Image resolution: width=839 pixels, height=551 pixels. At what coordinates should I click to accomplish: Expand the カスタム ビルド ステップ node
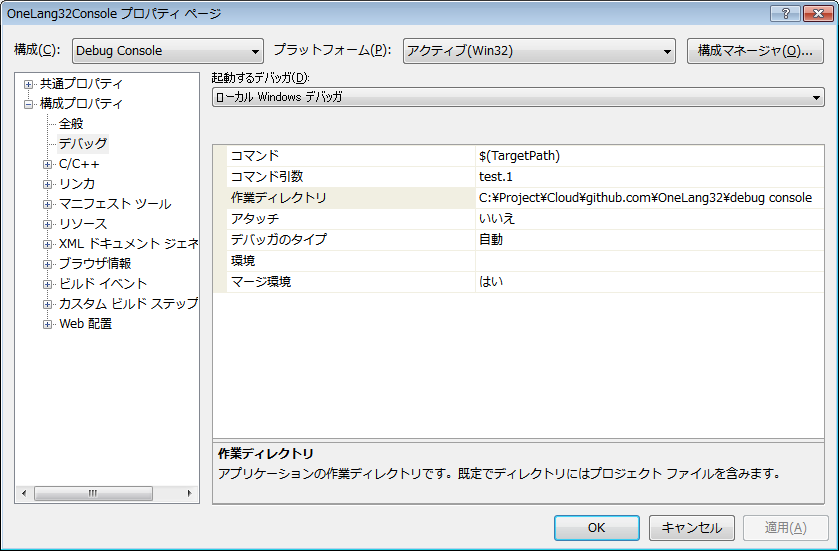tap(48, 304)
